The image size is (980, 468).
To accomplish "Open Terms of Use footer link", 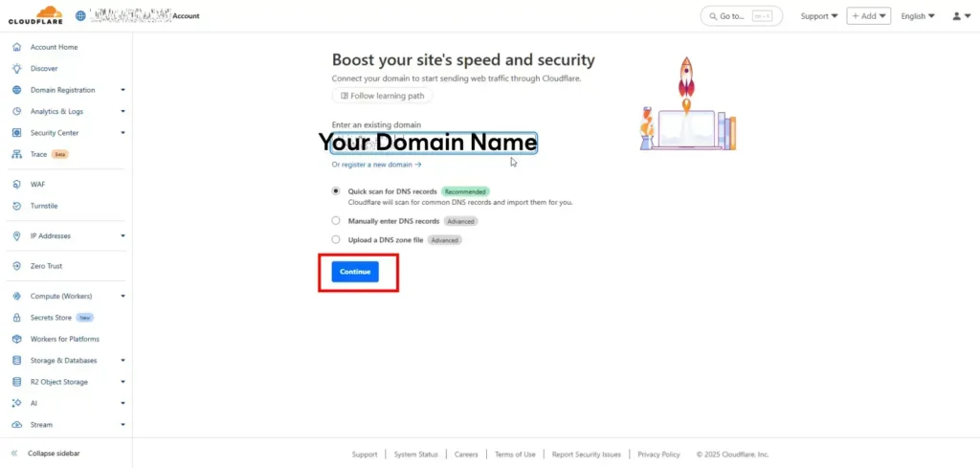I will tap(515, 455).
